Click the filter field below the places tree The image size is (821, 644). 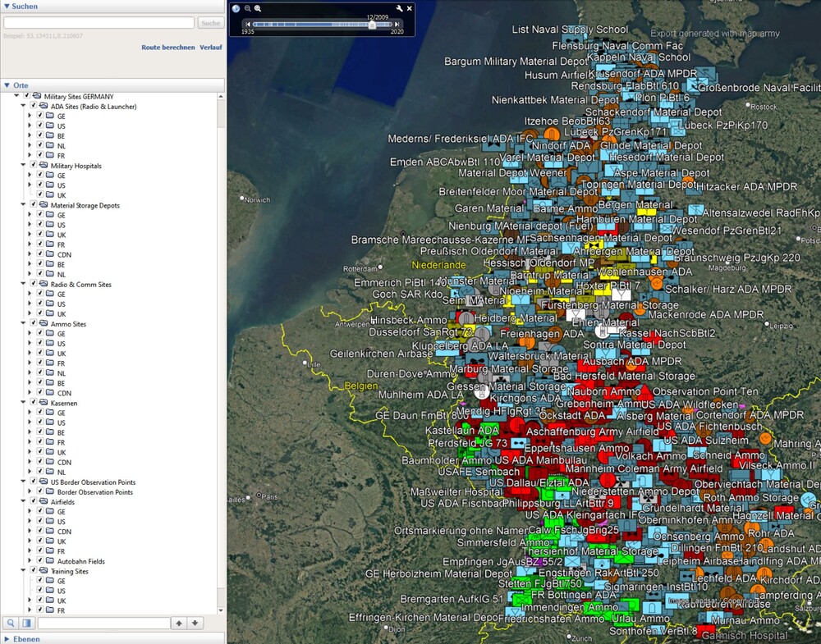[x=103, y=623]
